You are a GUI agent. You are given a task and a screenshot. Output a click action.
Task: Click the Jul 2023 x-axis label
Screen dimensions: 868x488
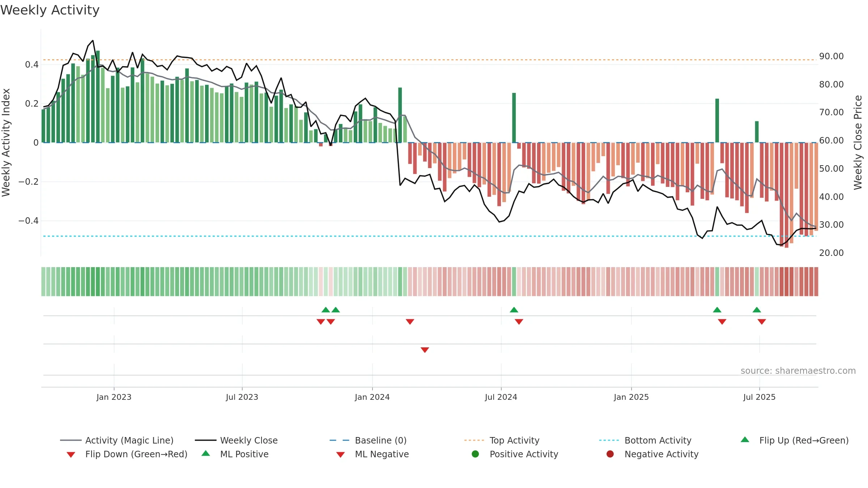click(x=242, y=397)
